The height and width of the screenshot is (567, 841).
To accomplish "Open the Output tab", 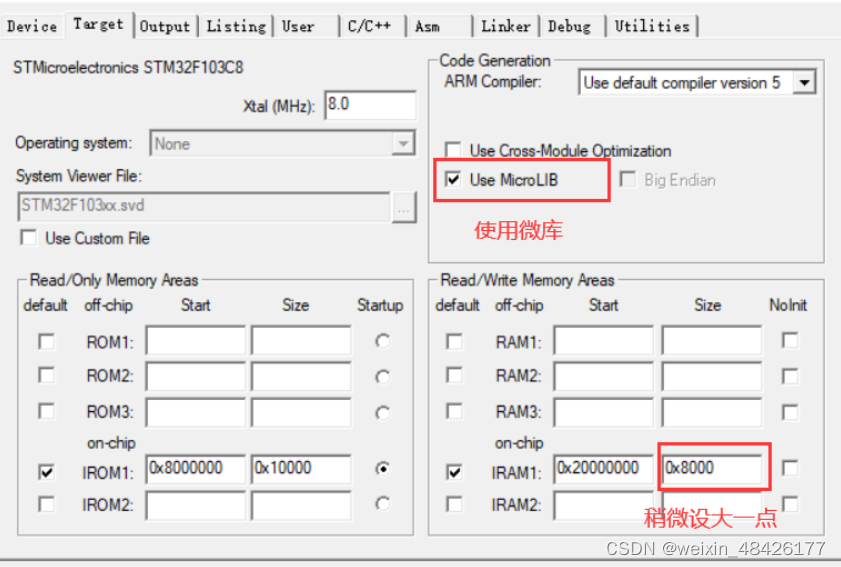I will pos(165,26).
